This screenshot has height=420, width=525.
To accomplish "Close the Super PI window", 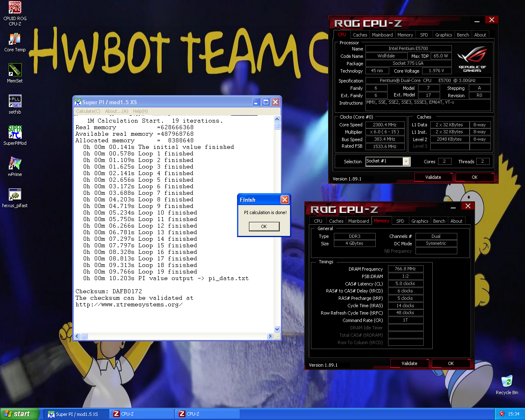I will pos(275,102).
